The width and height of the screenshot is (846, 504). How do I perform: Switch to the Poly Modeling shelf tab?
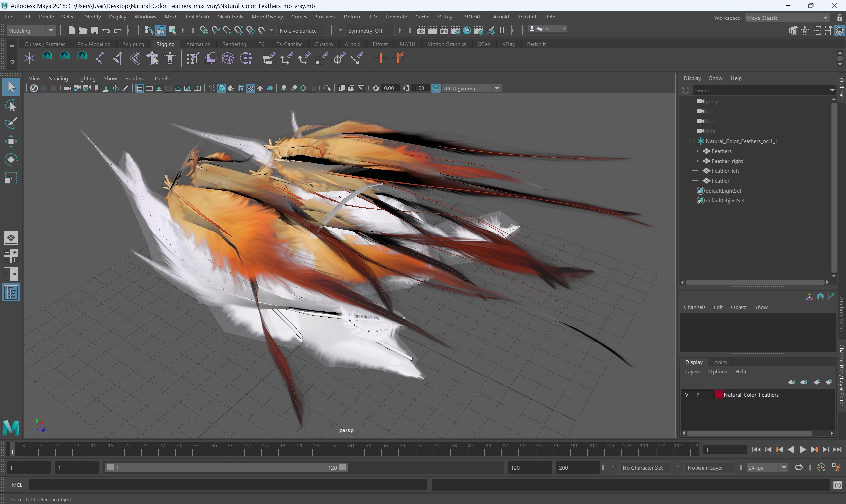pyautogui.click(x=94, y=44)
